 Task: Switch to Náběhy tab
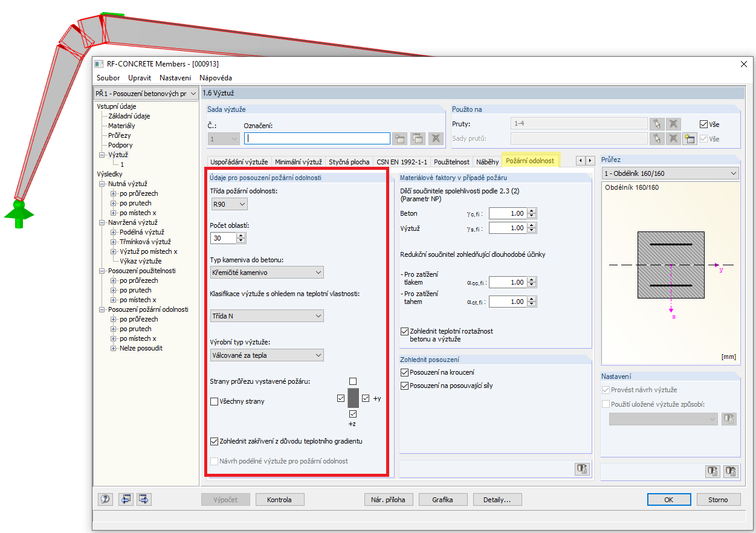click(487, 162)
